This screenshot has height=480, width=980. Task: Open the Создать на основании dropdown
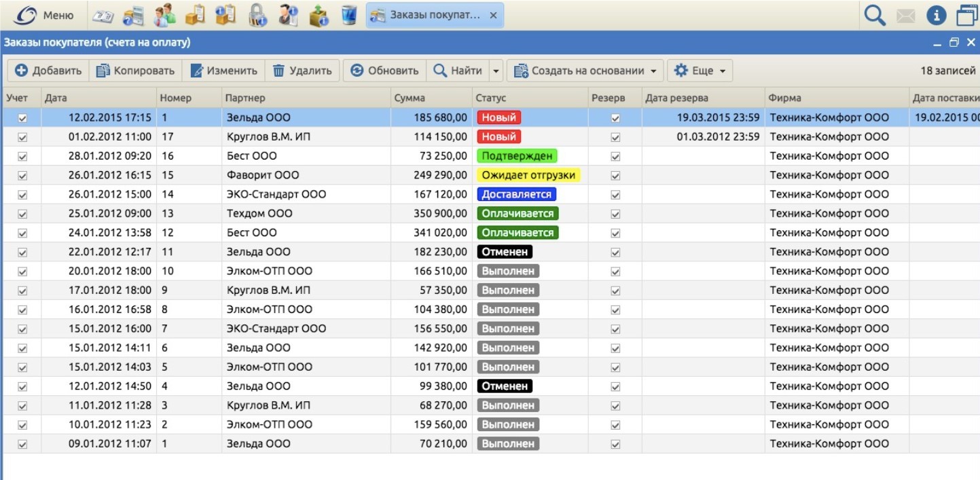click(587, 71)
